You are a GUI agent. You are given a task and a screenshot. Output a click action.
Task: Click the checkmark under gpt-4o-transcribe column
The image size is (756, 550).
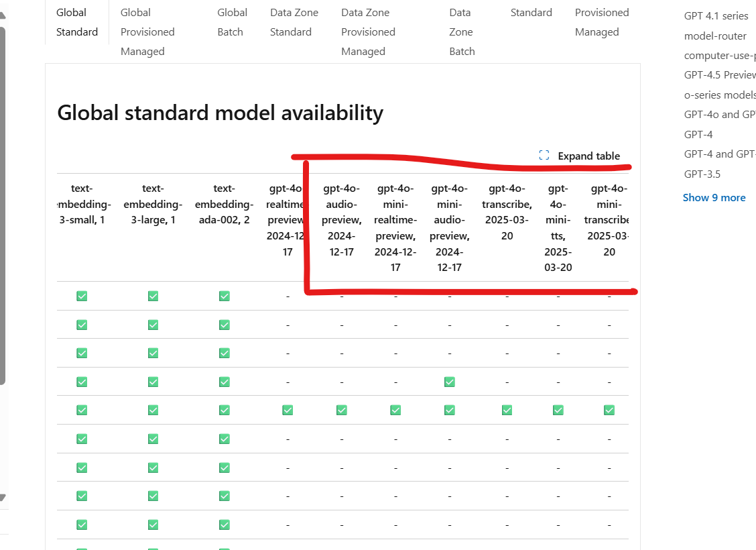point(507,410)
